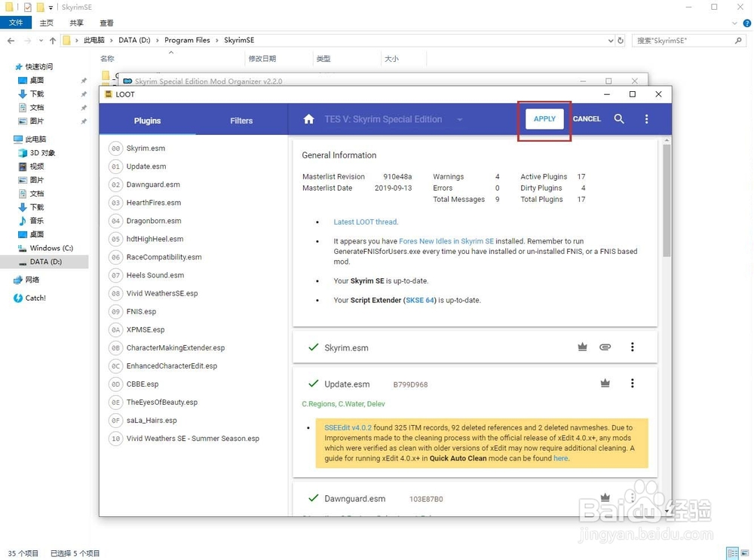Select XPMSE.esp in plugin list
754x560 pixels.
[146, 330]
